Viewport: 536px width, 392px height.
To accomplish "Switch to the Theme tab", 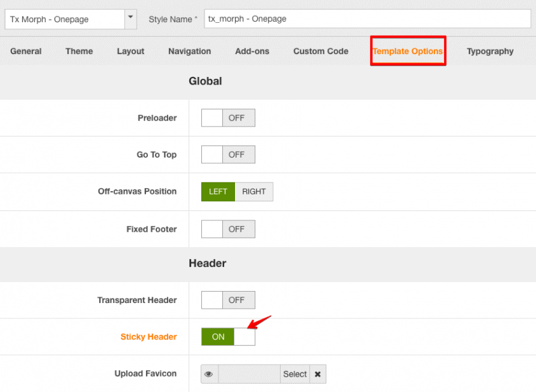I will [x=79, y=51].
